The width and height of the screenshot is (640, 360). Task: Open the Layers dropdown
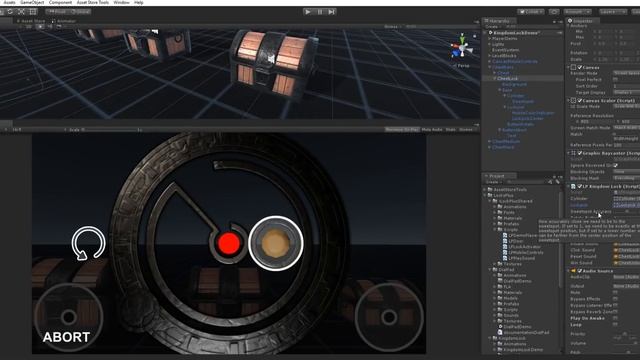click(x=612, y=12)
